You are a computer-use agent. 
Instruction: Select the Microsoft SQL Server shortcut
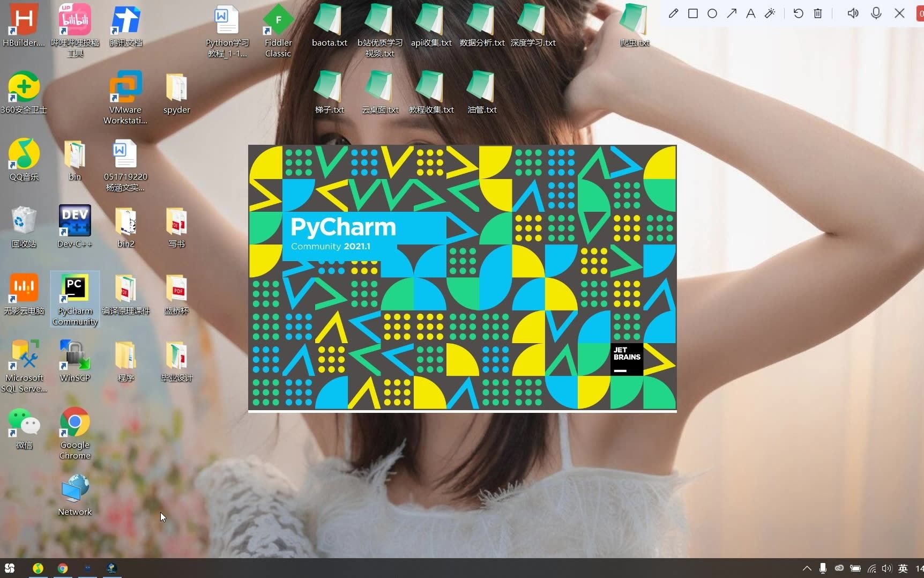24,366
